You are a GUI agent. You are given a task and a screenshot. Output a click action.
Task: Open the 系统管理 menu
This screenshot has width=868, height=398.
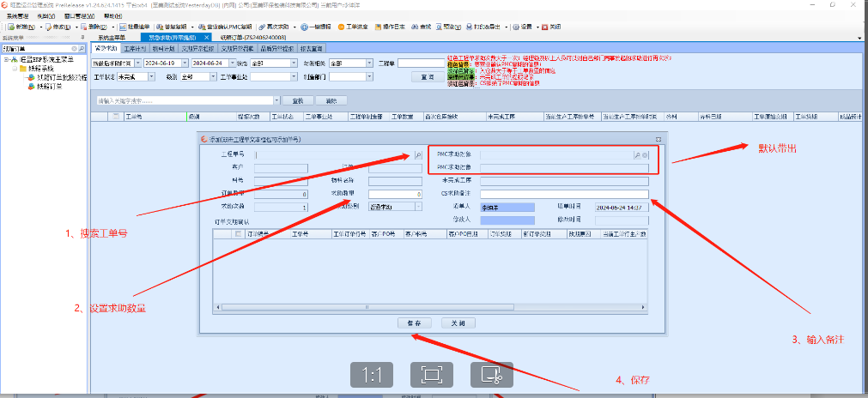click(x=18, y=16)
